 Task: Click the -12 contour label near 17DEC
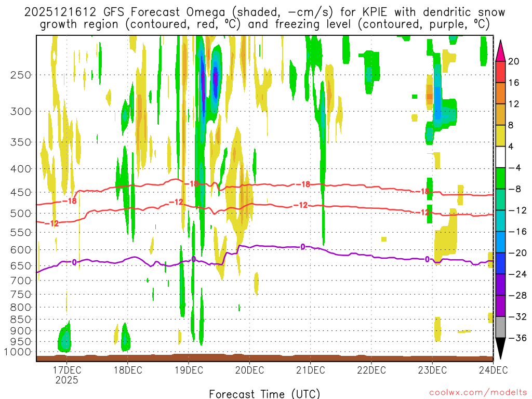pyautogui.click(x=51, y=223)
